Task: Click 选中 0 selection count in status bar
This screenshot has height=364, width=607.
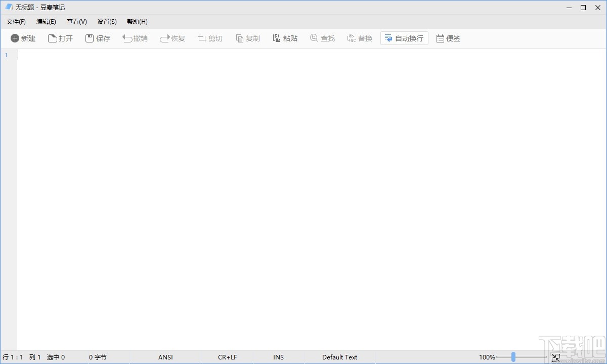Action: click(56, 357)
